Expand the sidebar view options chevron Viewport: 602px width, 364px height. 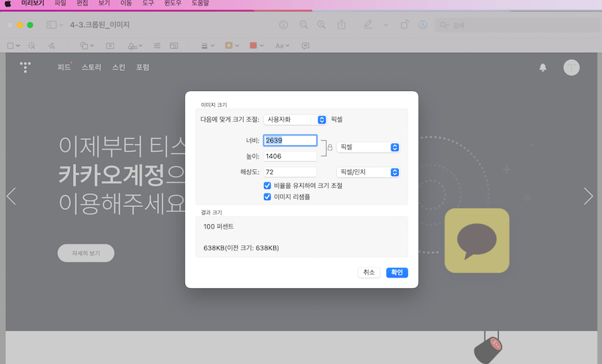pos(61,25)
